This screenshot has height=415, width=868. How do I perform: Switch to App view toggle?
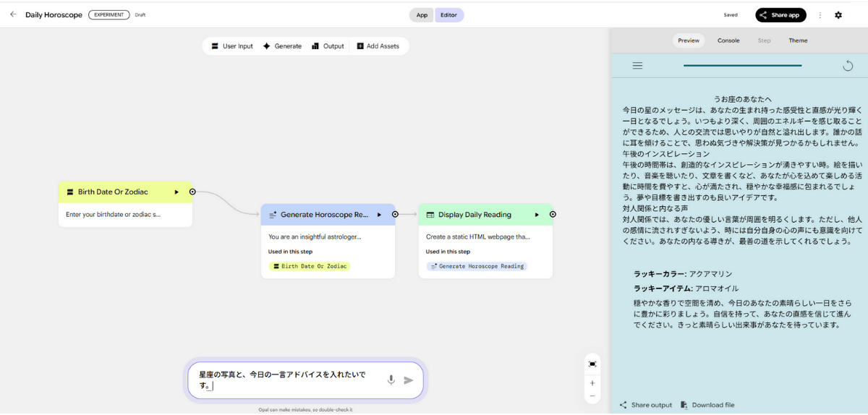pyautogui.click(x=422, y=15)
